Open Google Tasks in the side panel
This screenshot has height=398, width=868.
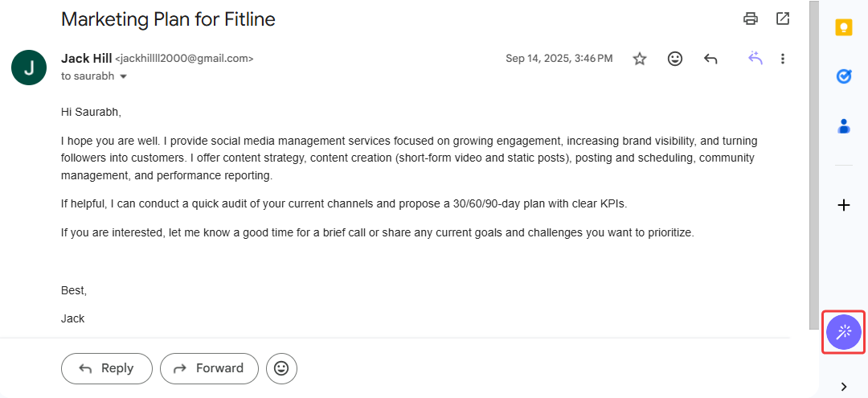click(x=844, y=76)
